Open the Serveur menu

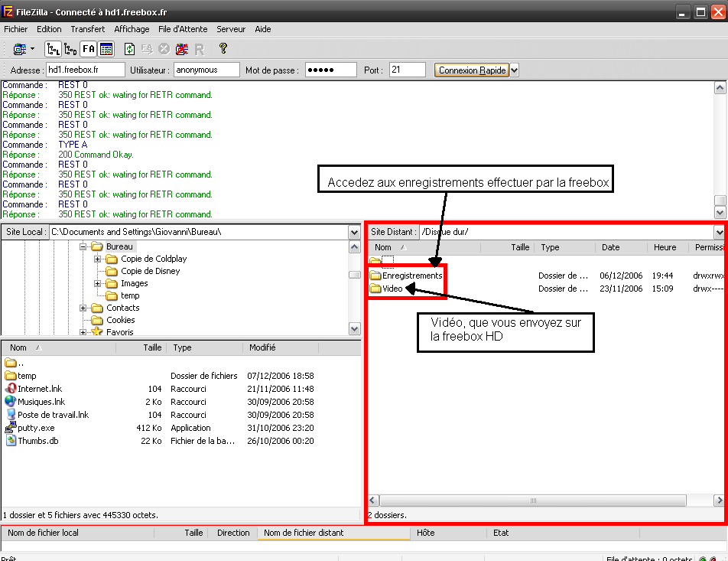coord(231,29)
